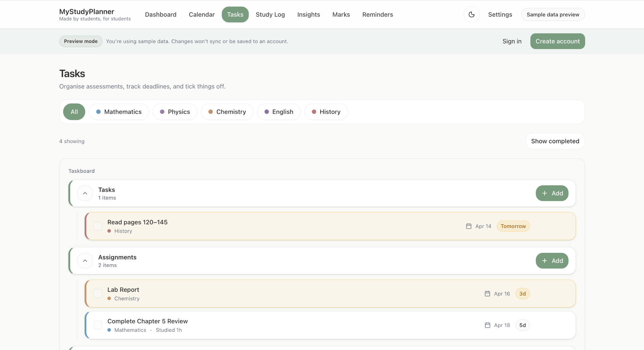The width and height of the screenshot is (644, 350).
Task: Collapse the Assignments section
Action: click(85, 260)
